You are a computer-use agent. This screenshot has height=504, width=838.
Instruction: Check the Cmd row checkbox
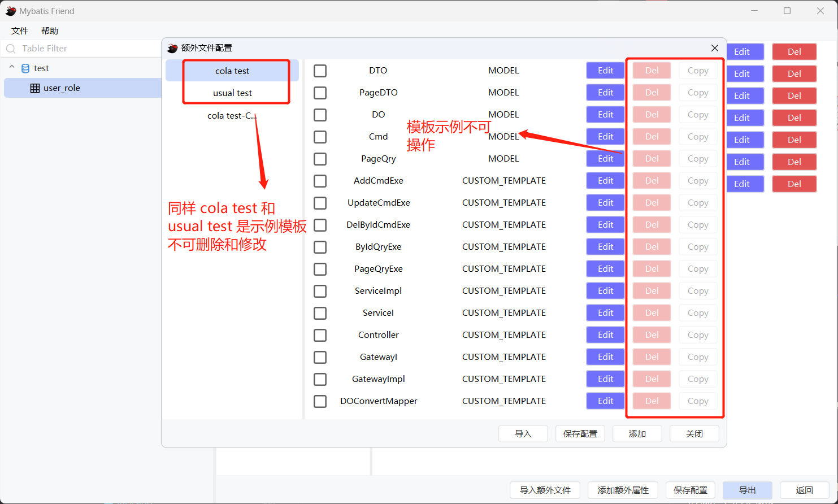coord(320,137)
